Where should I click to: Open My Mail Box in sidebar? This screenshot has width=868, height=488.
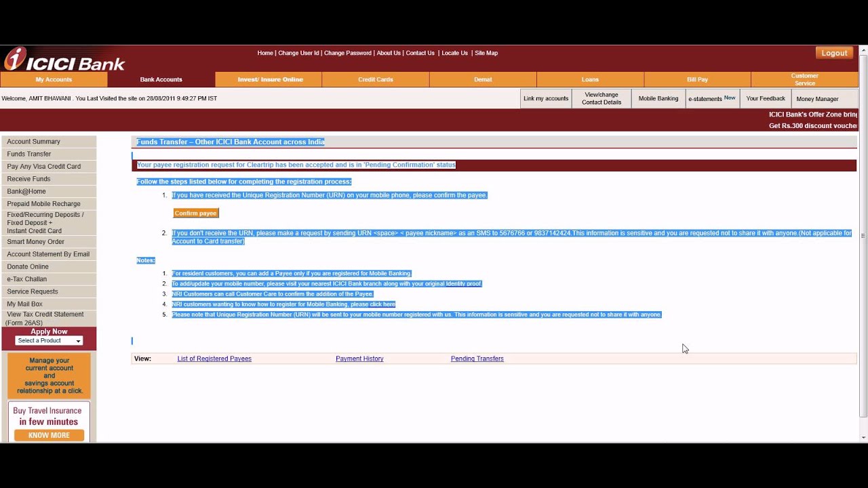pyautogui.click(x=49, y=304)
